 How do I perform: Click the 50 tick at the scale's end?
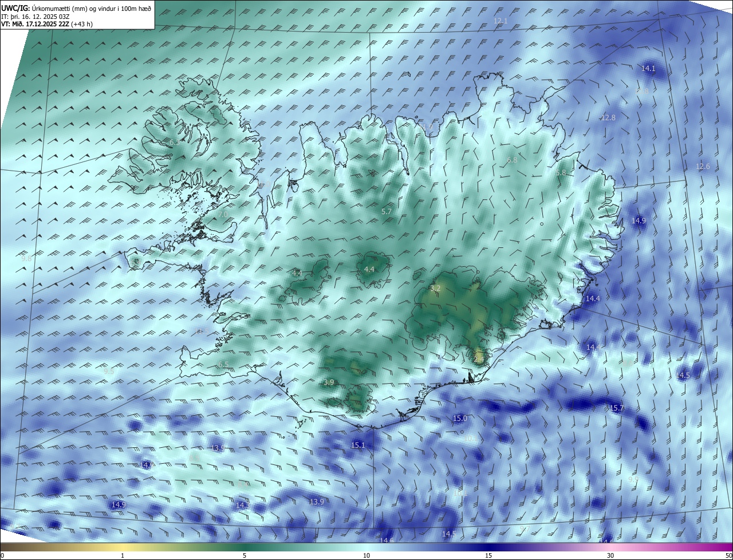[x=728, y=555]
